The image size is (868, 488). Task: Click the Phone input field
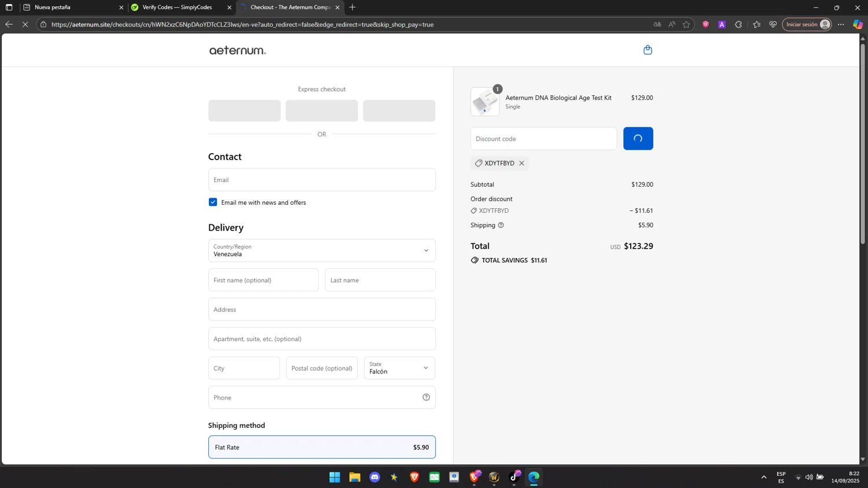[322, 397]
